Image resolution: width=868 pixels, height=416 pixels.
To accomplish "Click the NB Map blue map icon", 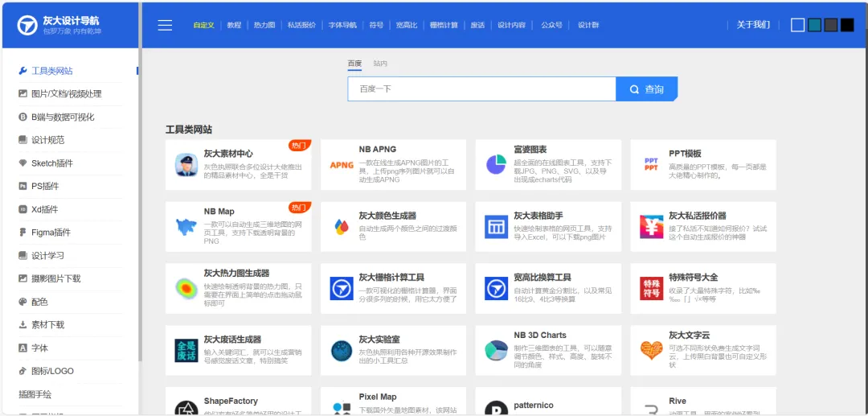I will coord(186,227).
